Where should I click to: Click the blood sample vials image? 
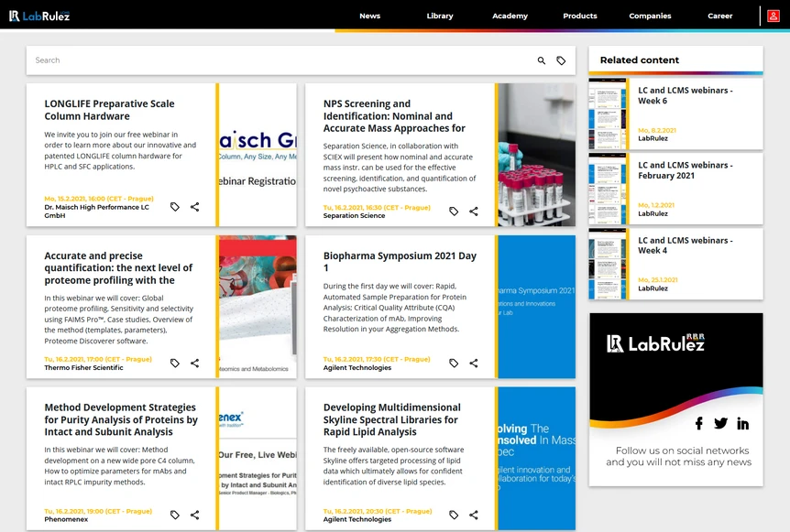(536, 155)
